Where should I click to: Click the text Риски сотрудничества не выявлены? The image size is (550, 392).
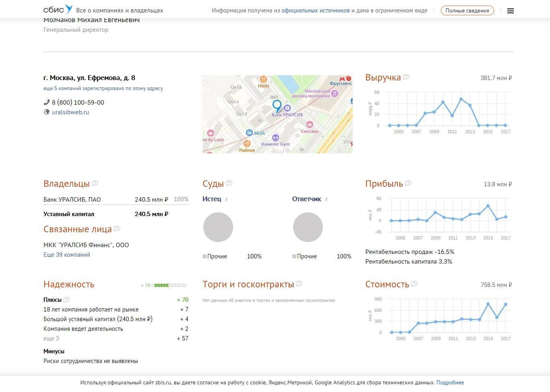pyautogui.click(x=91, y=361)
